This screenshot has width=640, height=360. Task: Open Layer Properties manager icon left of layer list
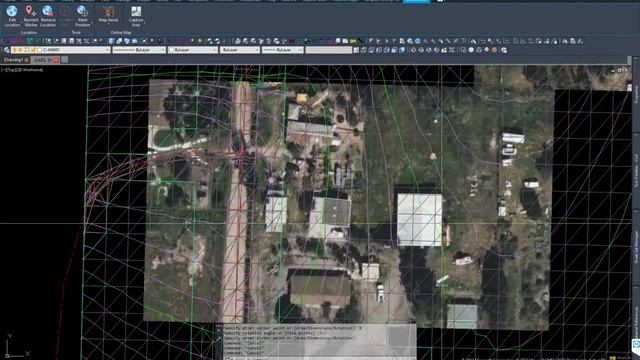(7, 50)
